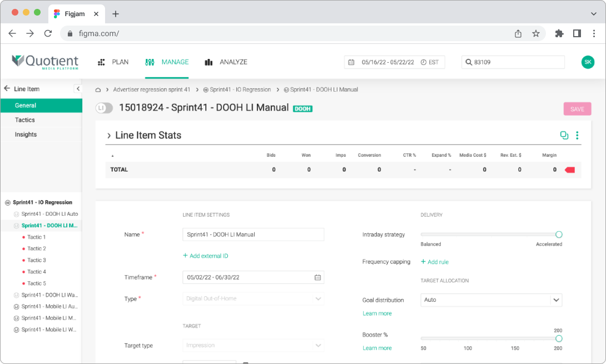
Task: Click the Quotient logo
Action: point(45,62)
